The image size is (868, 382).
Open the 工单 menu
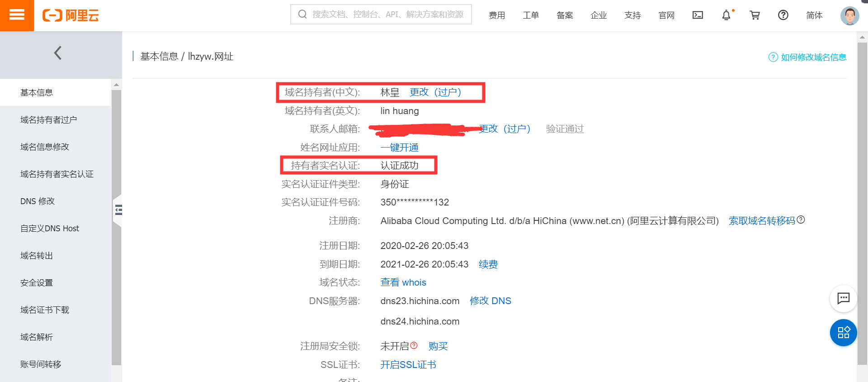(531, 15)
